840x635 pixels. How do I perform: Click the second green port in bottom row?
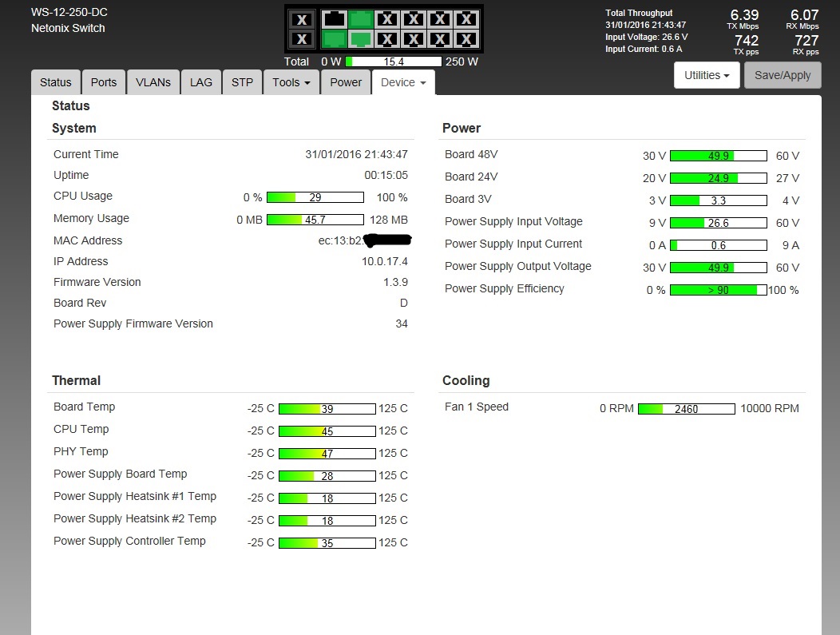[x=361, y=39]
